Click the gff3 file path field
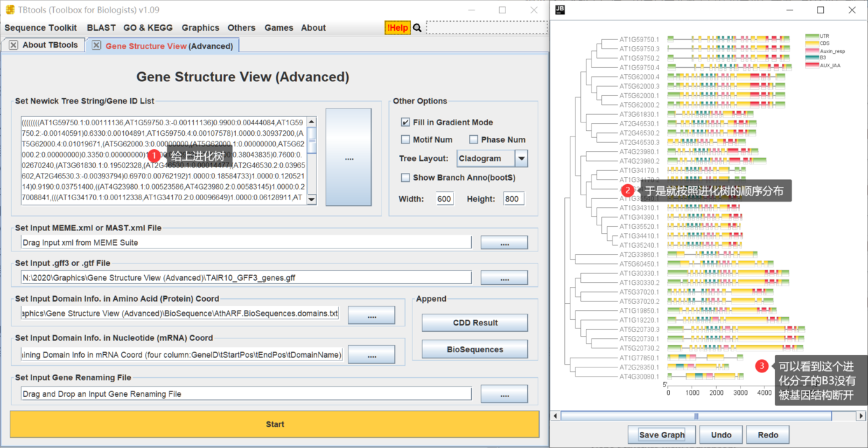The width and height of the screenshot is (868, 448). pyautogui.click(x=246, y=277)
